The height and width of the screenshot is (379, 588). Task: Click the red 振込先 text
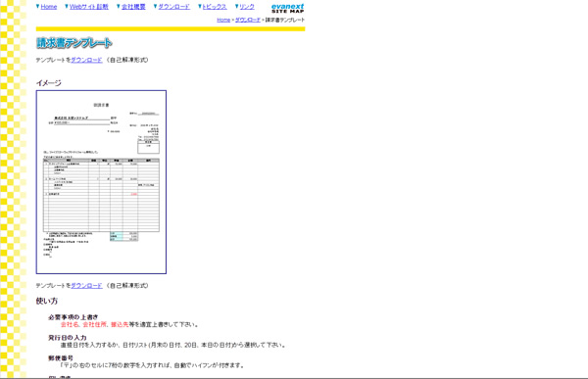(x=120, y=324)
